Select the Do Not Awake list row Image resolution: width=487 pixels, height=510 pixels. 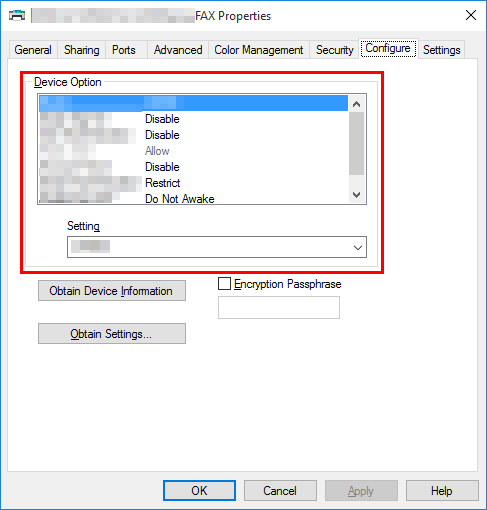193,199
